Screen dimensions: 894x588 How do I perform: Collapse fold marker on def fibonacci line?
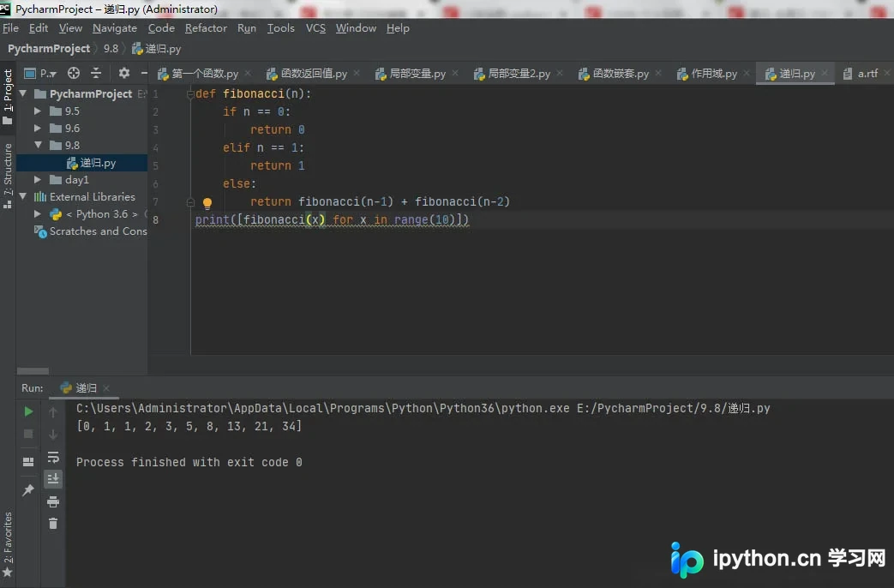pyautogui.click(x=190, y=94)
